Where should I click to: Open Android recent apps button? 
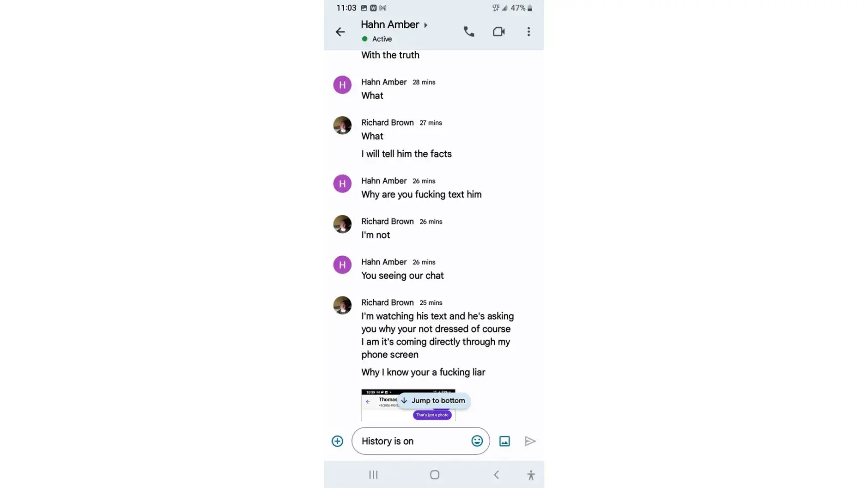coord(373,475)
